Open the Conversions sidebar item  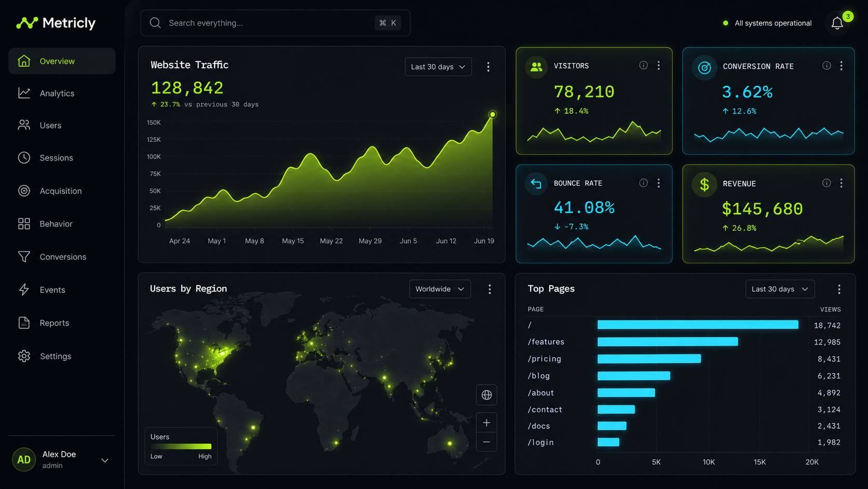pyautogui.click(x=62, y=257)
